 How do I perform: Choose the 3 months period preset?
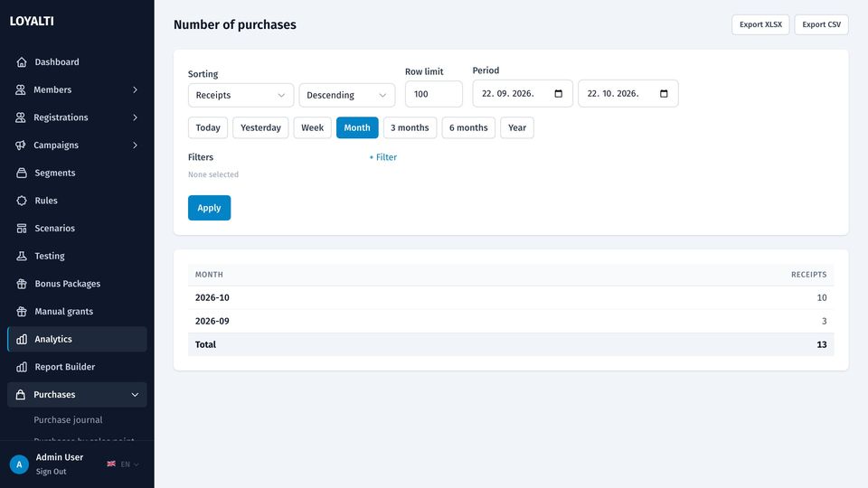click(410, 127)
